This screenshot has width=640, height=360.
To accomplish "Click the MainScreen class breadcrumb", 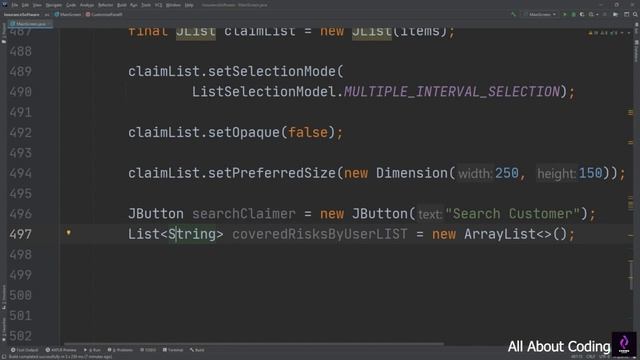I will coord(68,14).
